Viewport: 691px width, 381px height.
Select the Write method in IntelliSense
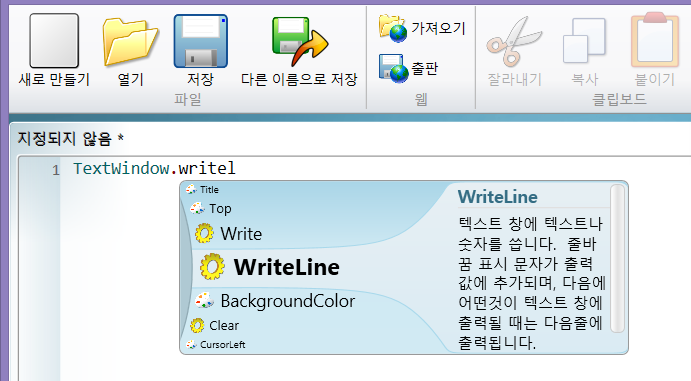pyautogui.click(x=241, y=233)
